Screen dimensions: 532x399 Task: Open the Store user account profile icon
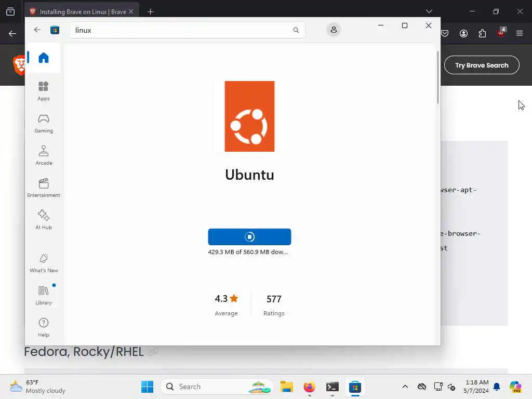tap(334, 30)
